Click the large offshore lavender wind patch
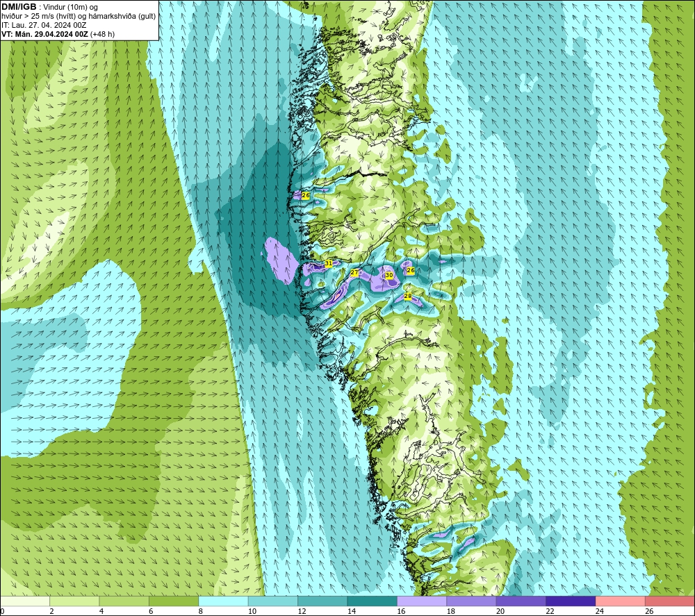The height and width of the screenshot is (616, 695). tap(282, 261)
